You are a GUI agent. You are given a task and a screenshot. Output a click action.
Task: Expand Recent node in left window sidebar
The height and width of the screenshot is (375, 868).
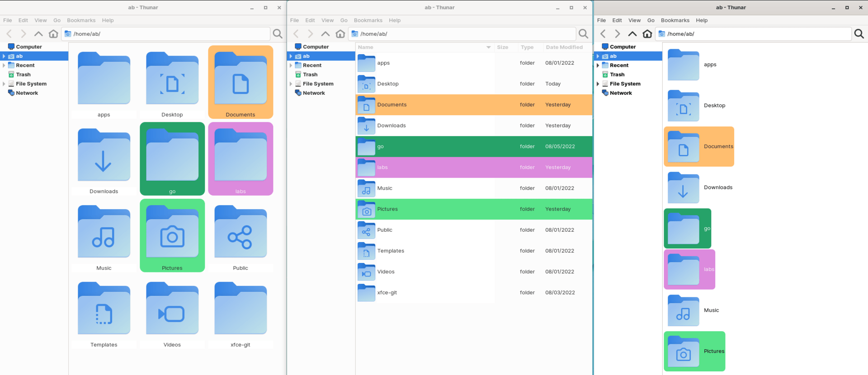(4, 66)
